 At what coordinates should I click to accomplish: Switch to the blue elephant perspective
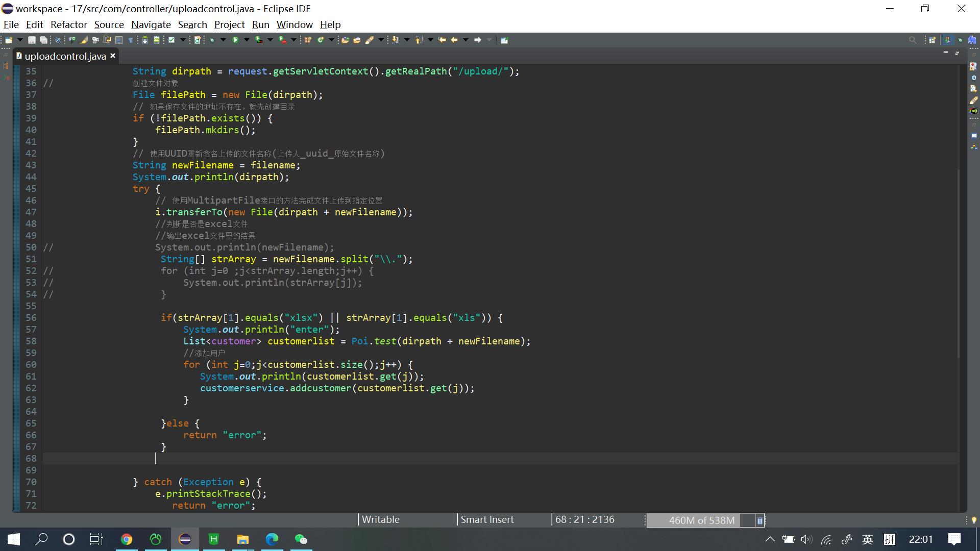click(972, 40)
